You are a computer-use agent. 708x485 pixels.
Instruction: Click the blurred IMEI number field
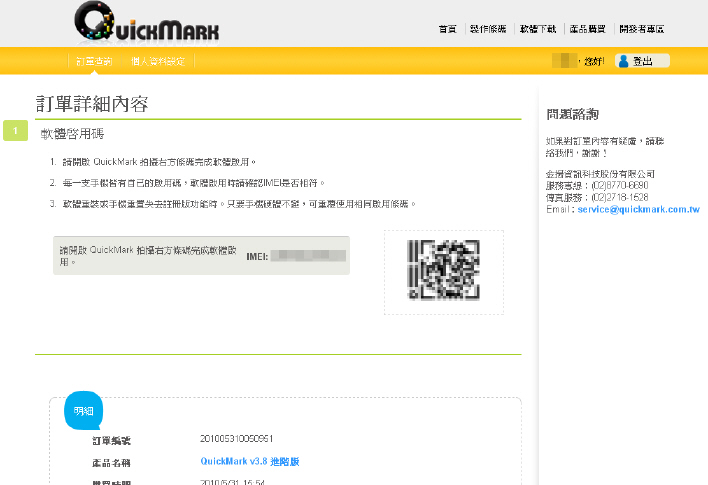pyautogui.click(x=306, y=257)
